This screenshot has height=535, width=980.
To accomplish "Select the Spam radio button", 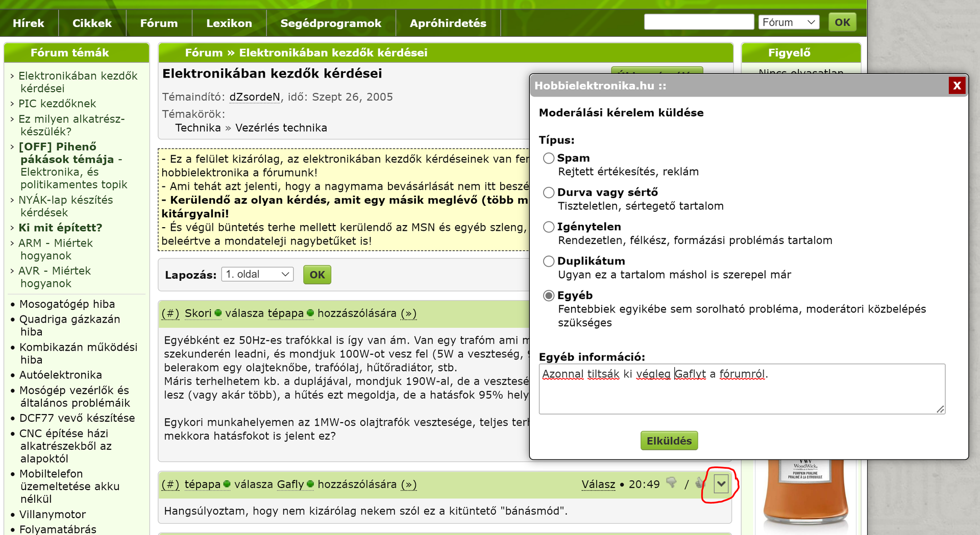I will pos(549,158).
